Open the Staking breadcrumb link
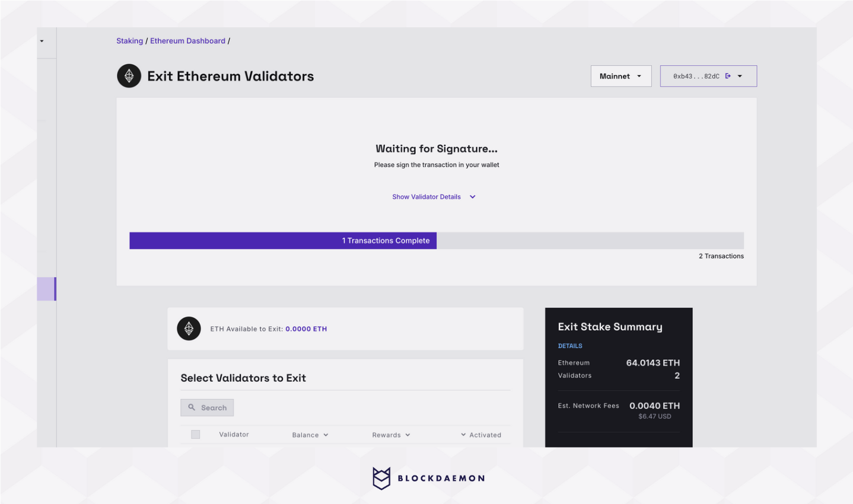 (129, 41)
